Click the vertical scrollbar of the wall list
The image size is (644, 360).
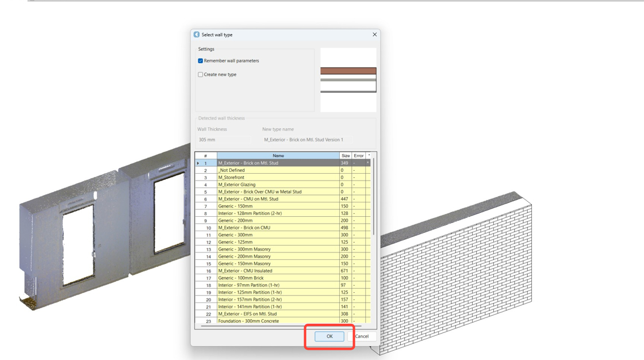(374, 196)
